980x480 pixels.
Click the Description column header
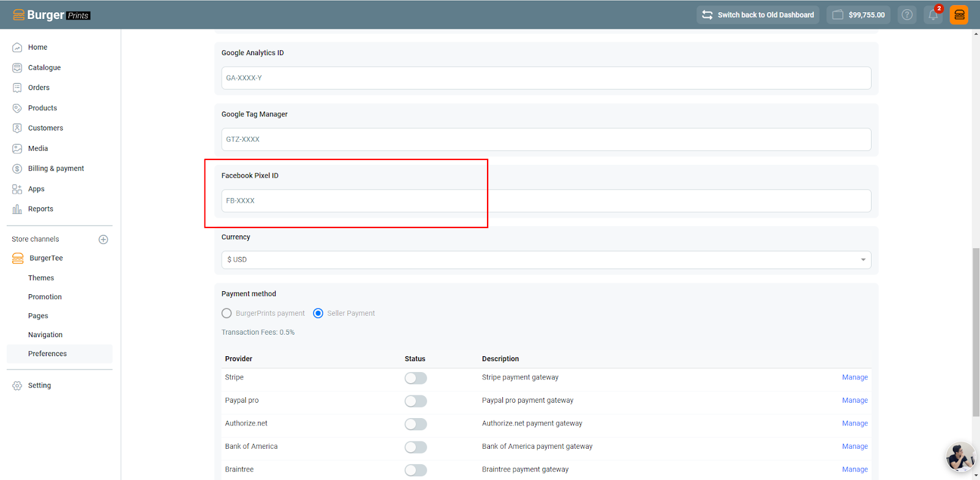pos(500,359)
